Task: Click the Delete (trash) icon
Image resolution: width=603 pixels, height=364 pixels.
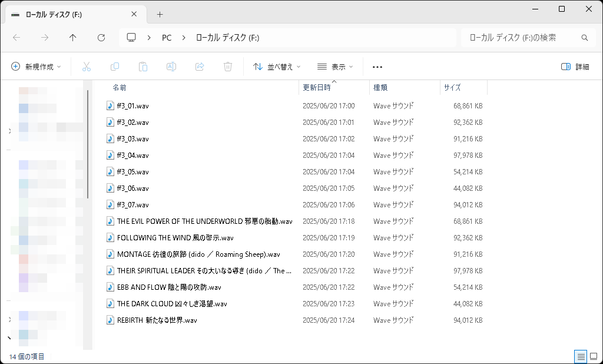Action: pyautogui.click(x=228, y=67)
